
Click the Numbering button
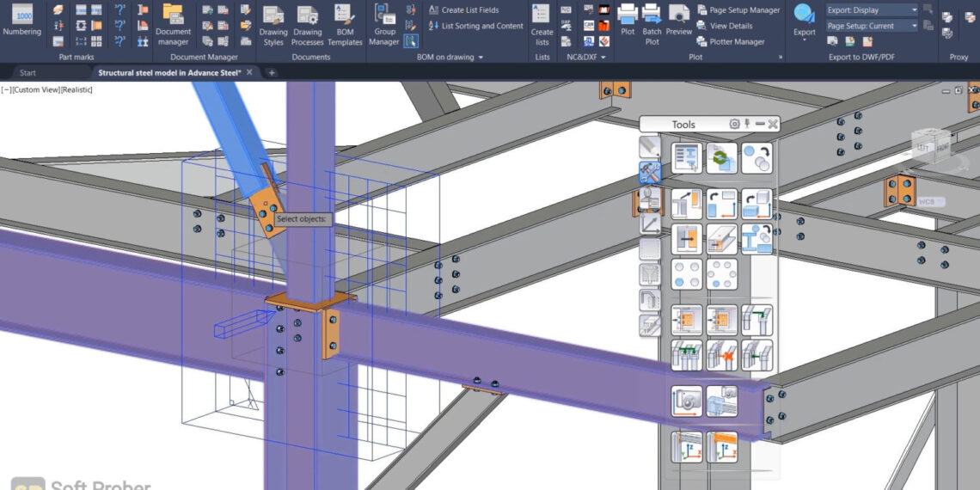pyautogui.click(x=21, y=21)
